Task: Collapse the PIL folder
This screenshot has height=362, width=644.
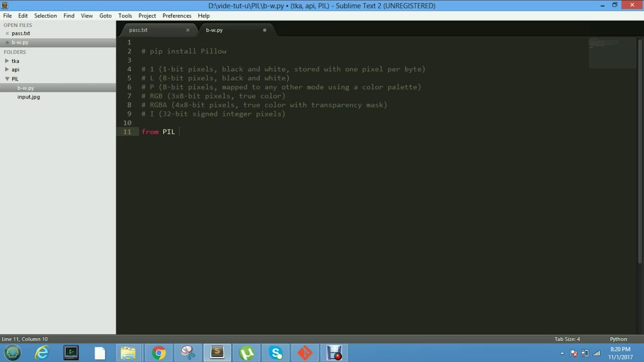Action: [x=7, y=79]
